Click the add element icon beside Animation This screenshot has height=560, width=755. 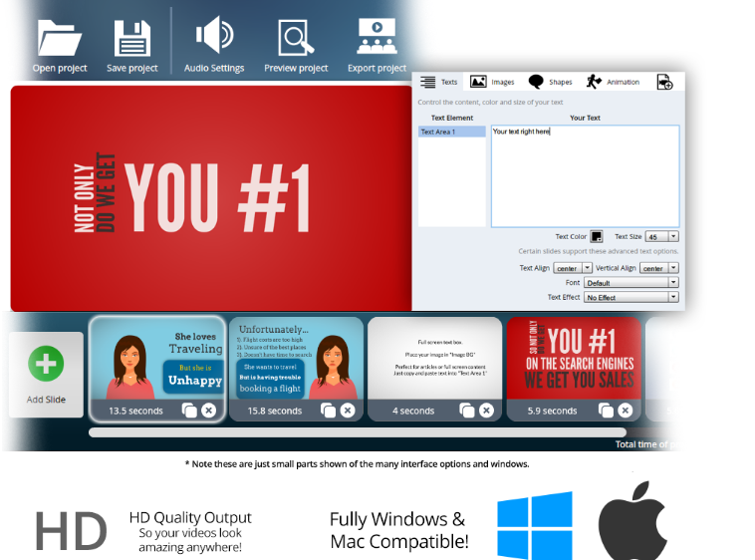click(x=664, y=83)
